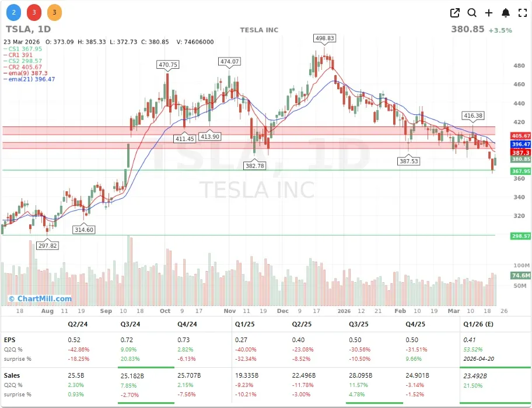This screenshot has width=532, height=408.
Task: Click the orange "3" rating badge
Action: click(x=54, y=12)
